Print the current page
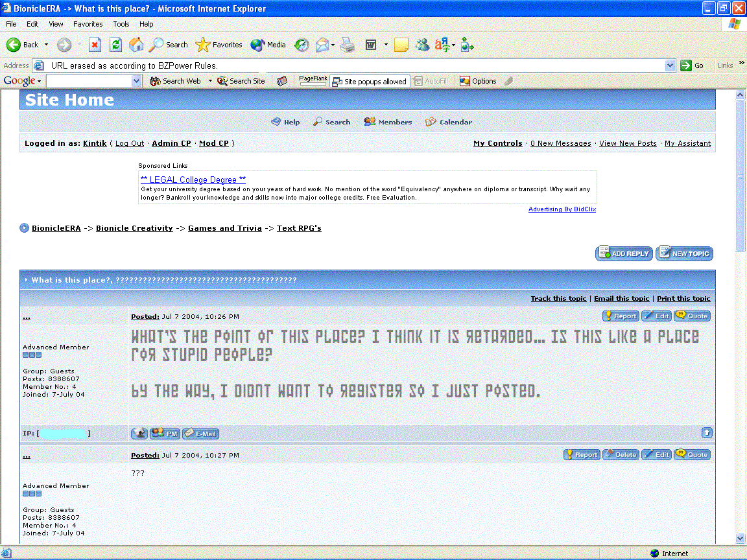Viewport: 747px width, 560px height. tap(347, 44)
